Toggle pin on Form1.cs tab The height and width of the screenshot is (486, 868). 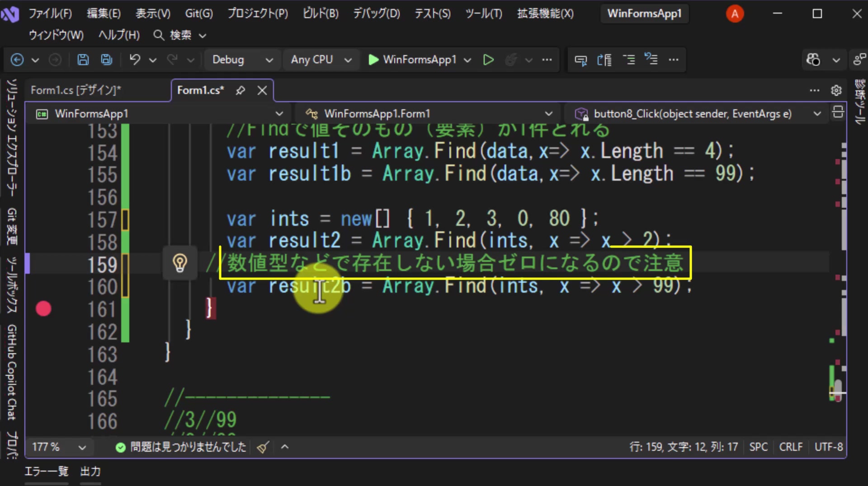(241, 90)
